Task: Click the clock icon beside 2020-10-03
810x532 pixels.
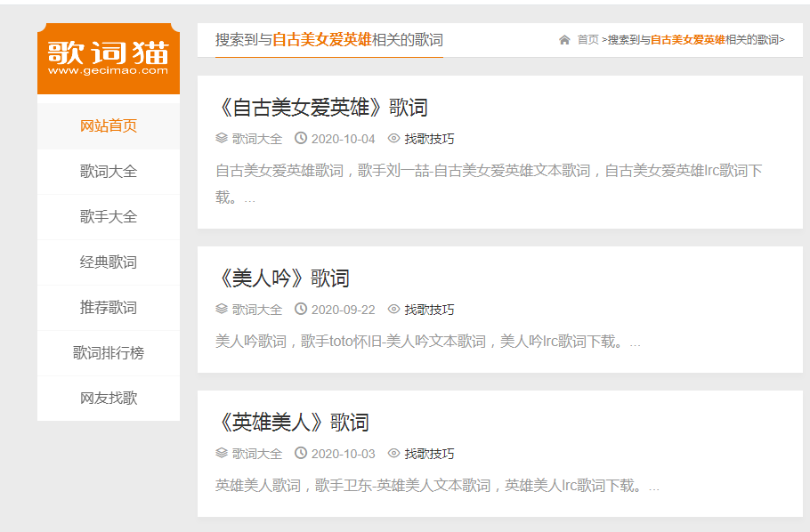Action: (301, 453)
